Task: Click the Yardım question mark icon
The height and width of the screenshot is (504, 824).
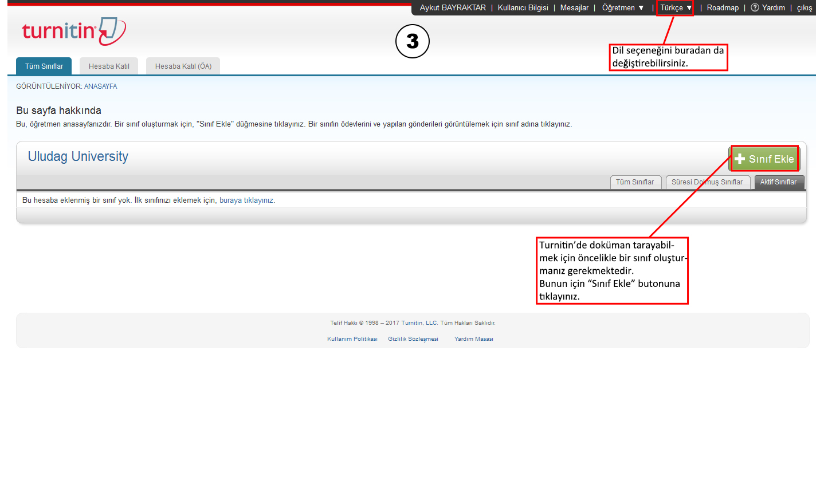Action: click(x=755, y=7)
